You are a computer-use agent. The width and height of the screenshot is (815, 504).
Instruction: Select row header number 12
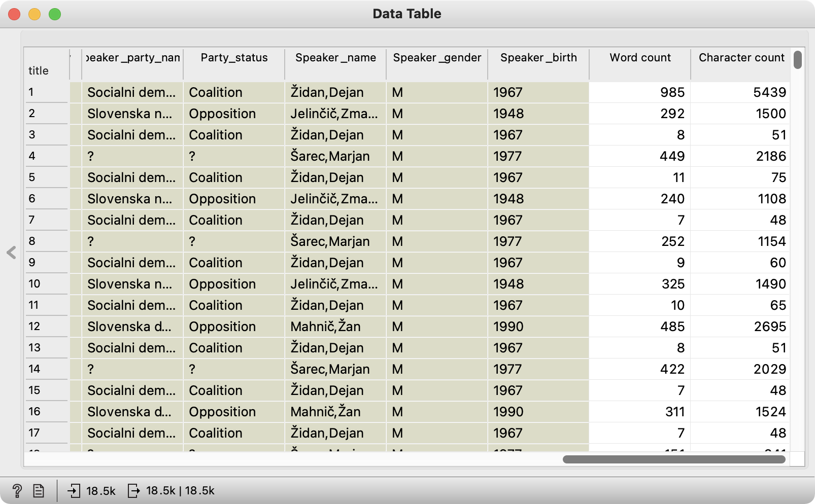point(46,327)
